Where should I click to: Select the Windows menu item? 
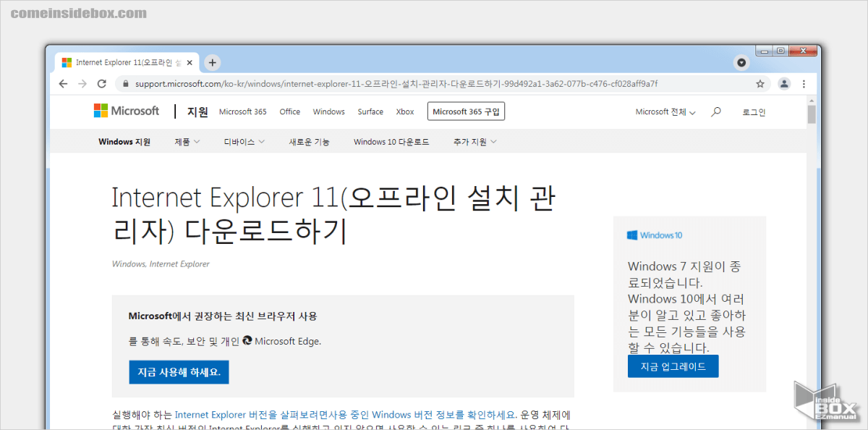[328, 111]
